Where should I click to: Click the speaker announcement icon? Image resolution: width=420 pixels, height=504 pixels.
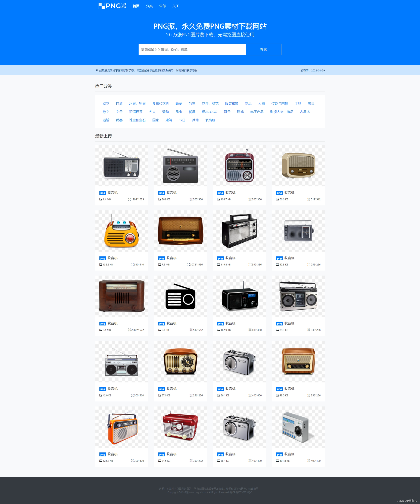point(97,70)
